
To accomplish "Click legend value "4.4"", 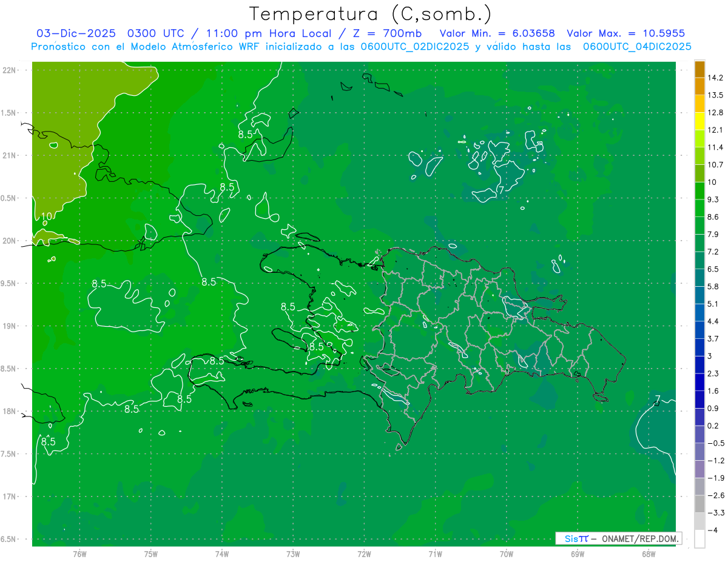I will pos(713,321).
